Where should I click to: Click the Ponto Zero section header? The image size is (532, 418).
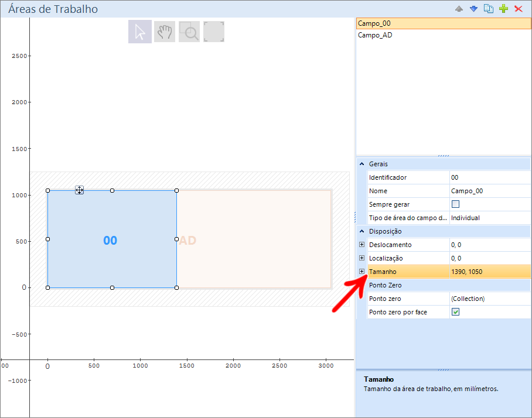point(449,285)
